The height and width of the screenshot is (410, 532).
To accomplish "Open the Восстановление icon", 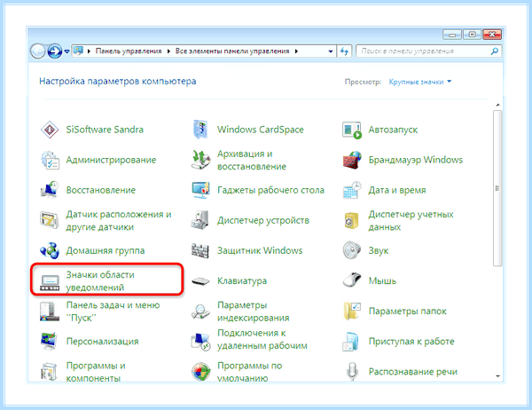I will click(x=50, y=190).
